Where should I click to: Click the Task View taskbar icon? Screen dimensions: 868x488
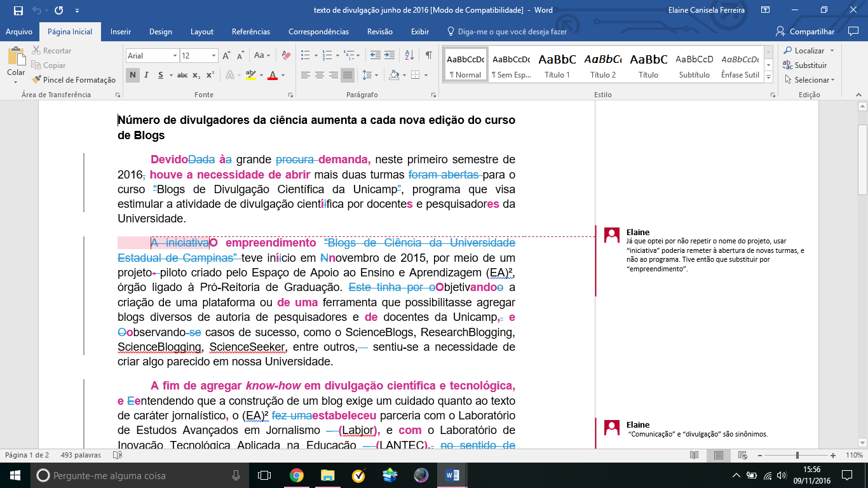click(x=264, y=475)
